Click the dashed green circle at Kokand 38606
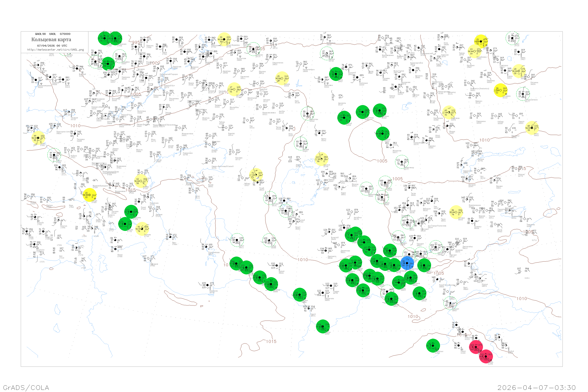 [436, 247]
